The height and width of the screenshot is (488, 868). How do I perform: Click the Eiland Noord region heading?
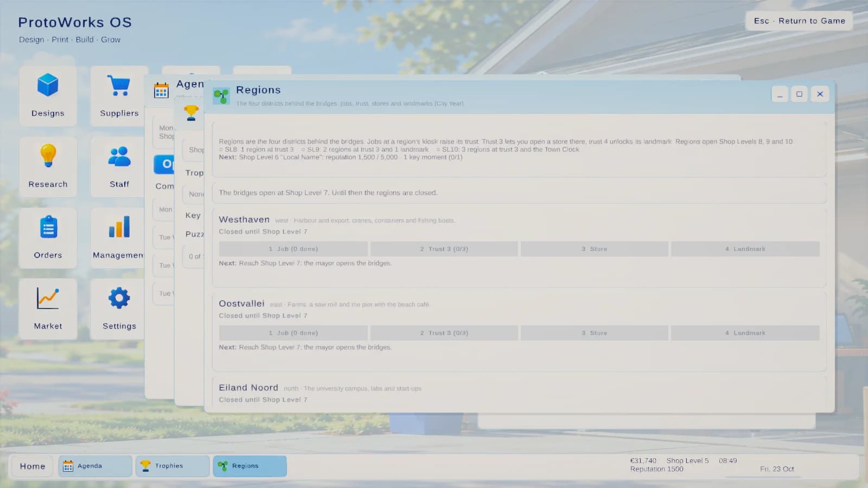coord(248,388)
